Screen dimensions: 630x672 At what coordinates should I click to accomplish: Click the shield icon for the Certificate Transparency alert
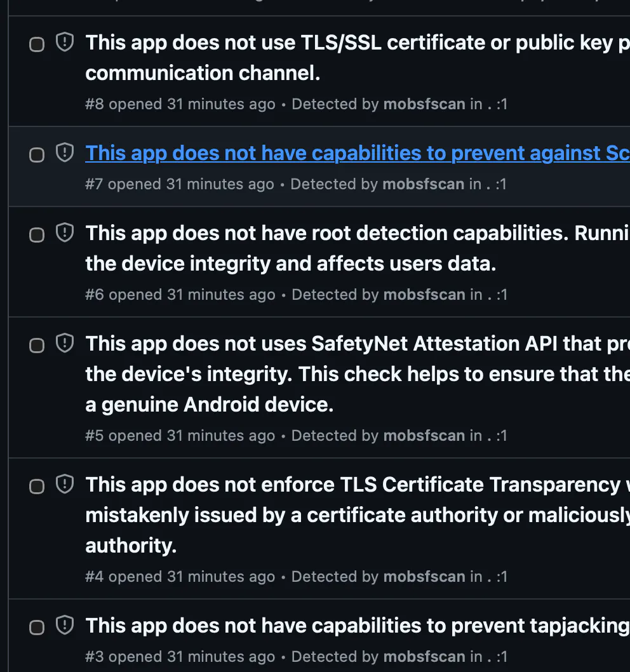(65, 485)
